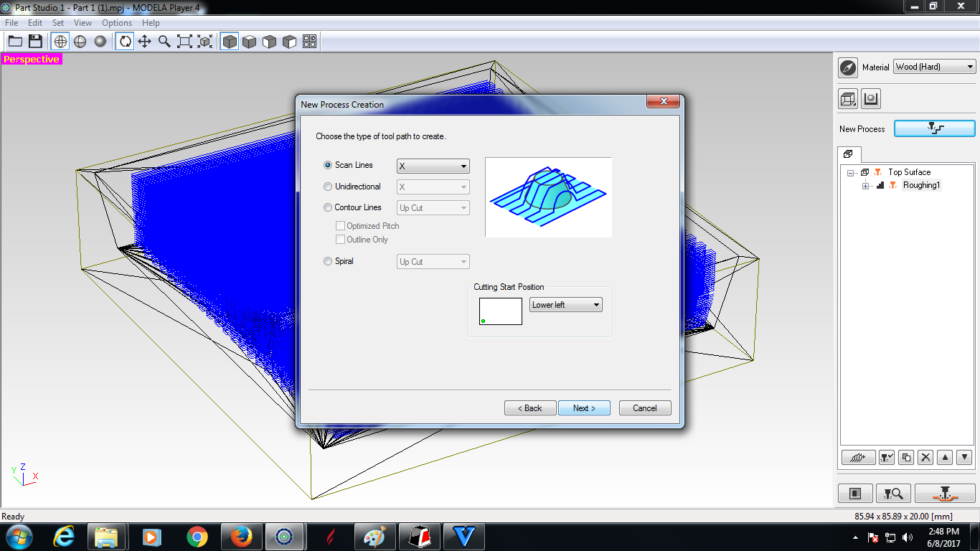
Task: Click the cutting tool check button
Action: pyautogui.click(x=887, y=457)
